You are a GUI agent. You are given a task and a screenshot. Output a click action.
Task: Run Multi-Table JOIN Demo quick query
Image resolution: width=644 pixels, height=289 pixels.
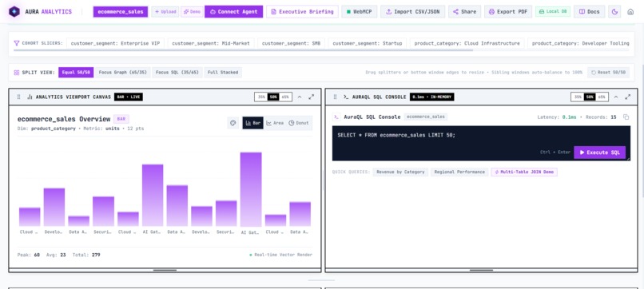pos(524,172)
